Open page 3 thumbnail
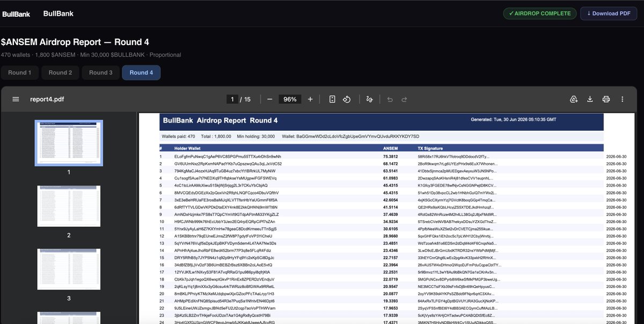The height and width of the screenshot is (324, 644). coord(69,269)
